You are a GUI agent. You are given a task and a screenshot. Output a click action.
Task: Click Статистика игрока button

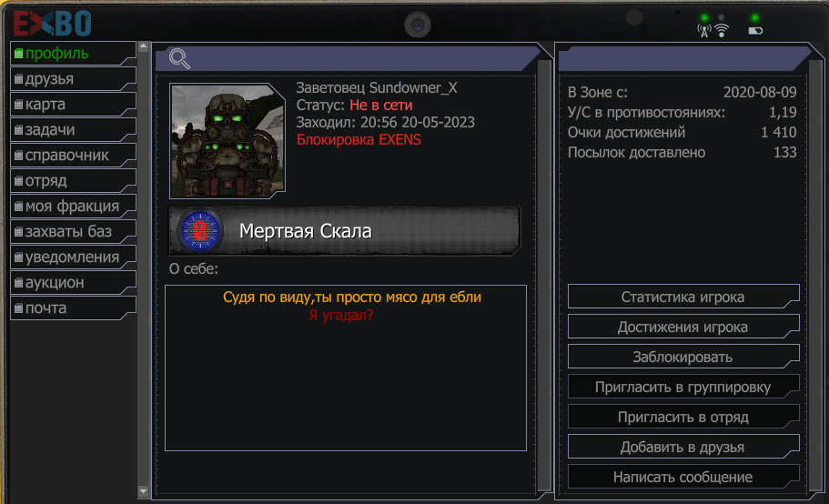point(683,297)
